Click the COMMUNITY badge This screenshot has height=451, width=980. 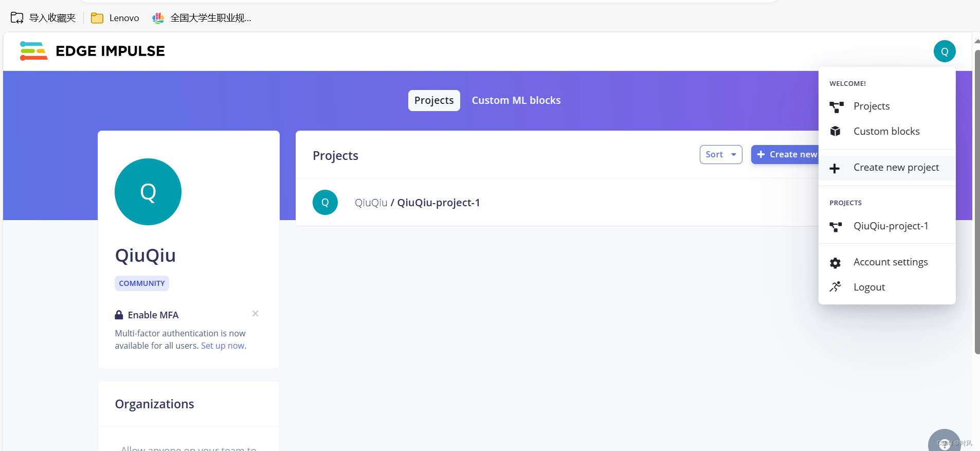click(x=142, y=283)
